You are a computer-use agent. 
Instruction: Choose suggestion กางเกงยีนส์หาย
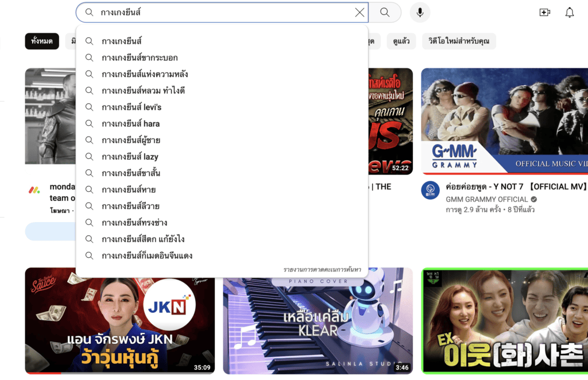pyautogui.click(x=222, y=189)
